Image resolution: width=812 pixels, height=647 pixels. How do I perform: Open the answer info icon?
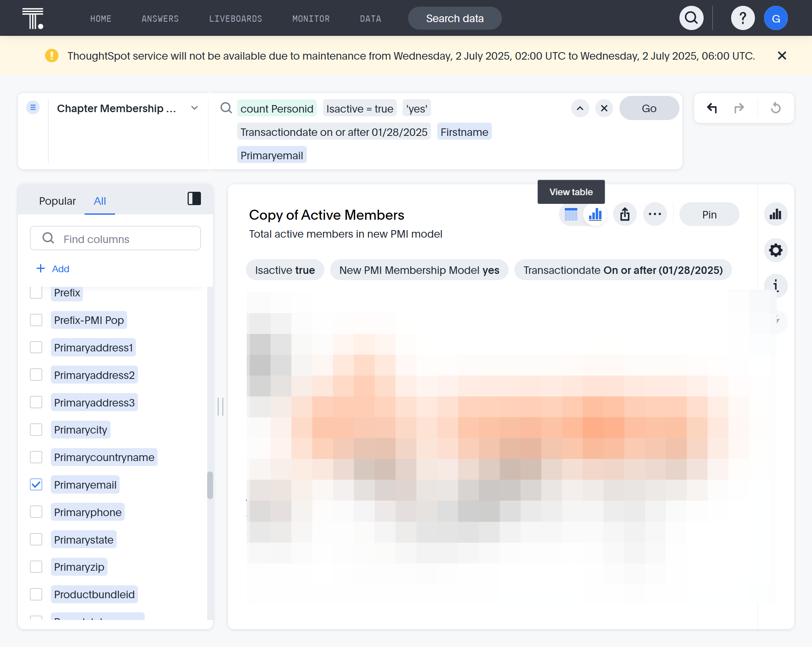(775, 286)
